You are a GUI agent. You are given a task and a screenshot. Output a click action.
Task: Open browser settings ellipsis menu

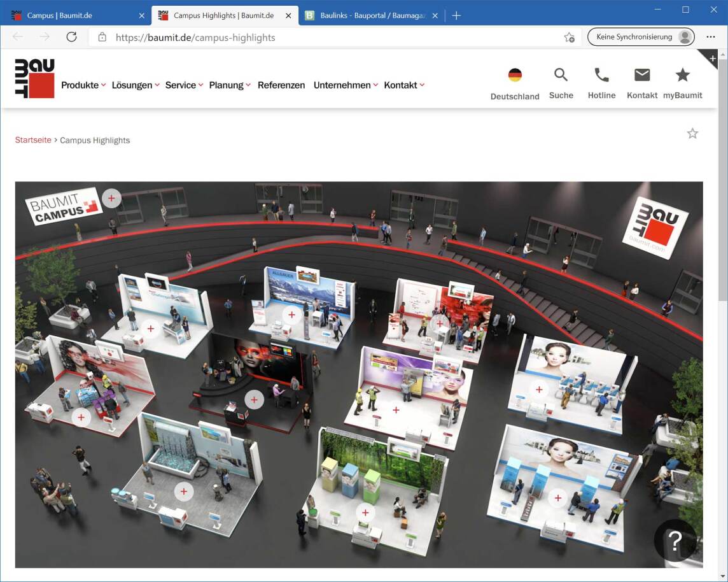[x=711, y=37]
